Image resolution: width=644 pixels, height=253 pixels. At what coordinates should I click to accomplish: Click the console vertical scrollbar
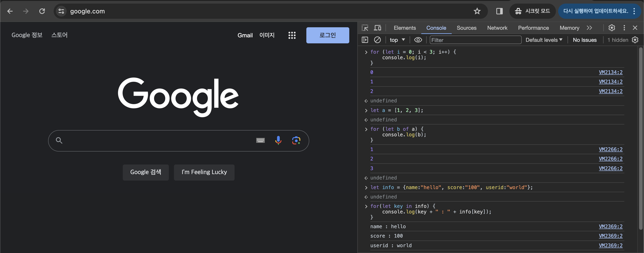[640, 139]
